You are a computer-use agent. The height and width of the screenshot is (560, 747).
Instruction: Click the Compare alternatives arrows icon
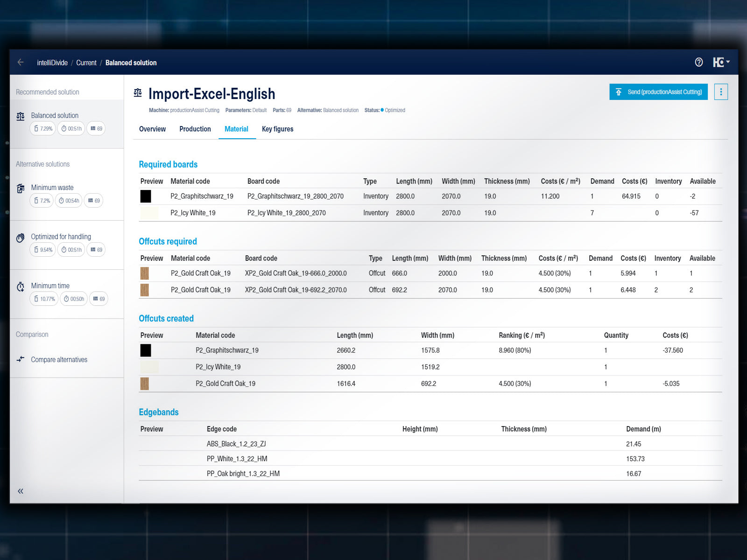(x=21, y=359)
